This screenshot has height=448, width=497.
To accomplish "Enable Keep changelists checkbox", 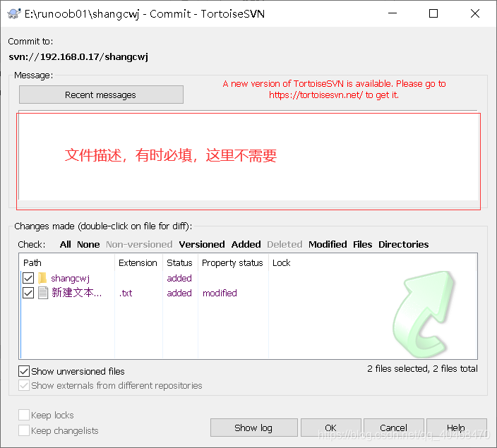I will [x=24, y=430].
